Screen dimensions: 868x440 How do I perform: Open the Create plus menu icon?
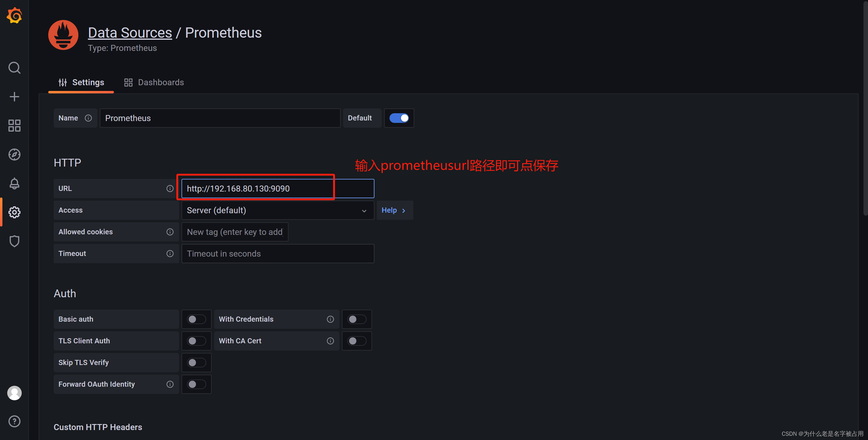click(14, 97)
